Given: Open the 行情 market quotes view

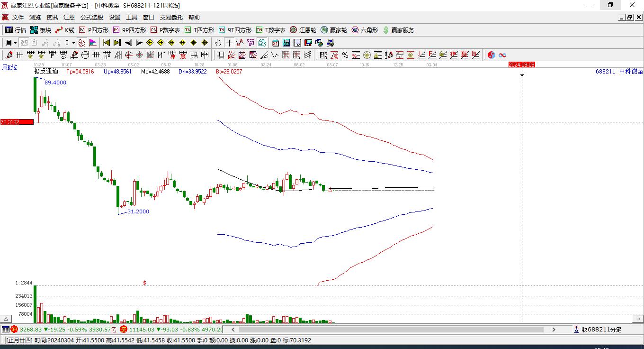Looking at the screenshot, I should [16, 30].
